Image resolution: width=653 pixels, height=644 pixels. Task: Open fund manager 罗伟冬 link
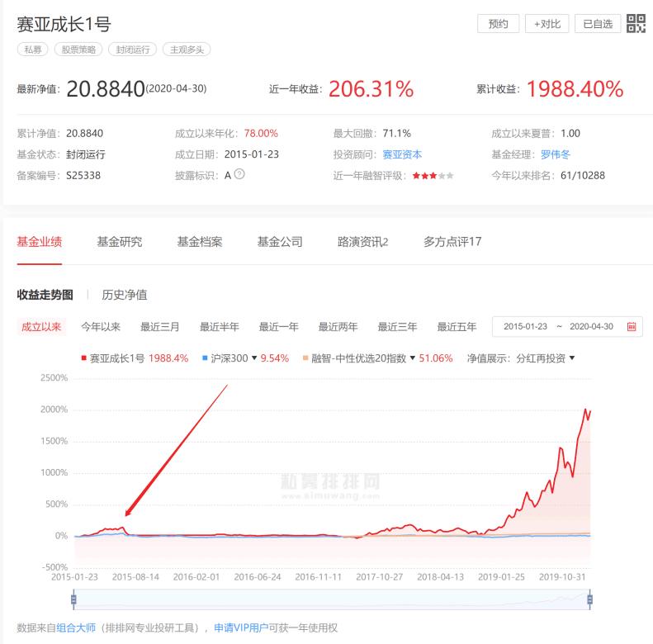555,154
